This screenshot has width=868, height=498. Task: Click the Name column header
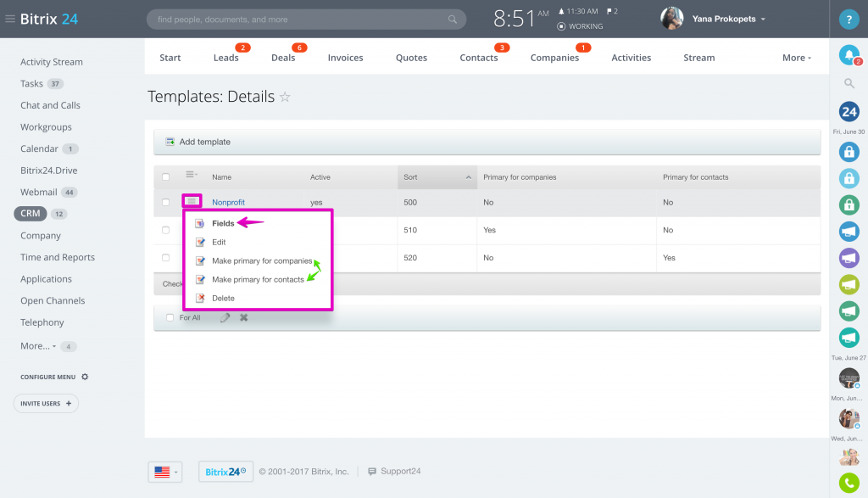pos(221,177)
